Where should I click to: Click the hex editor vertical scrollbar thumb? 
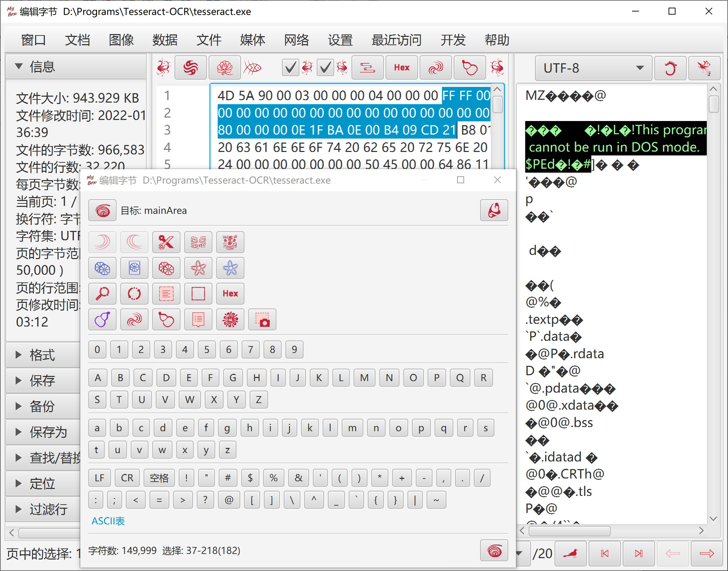(498, 104)
